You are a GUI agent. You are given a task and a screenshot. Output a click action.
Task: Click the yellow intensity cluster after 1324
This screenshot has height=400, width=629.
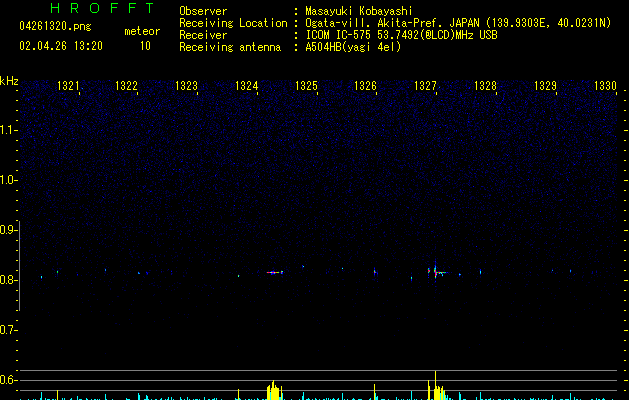(x=275, y=390)
